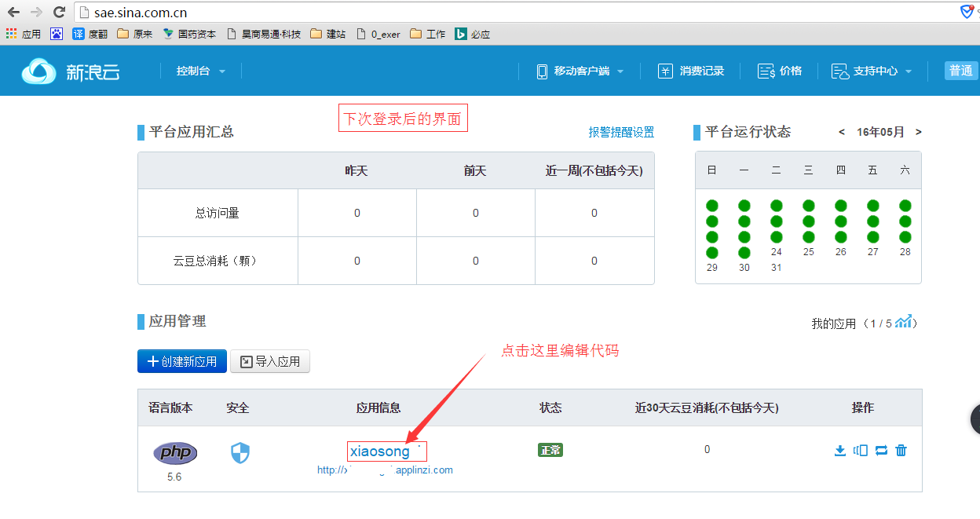Open the xiaosong application link
This screenshot has height=519, width=980.
pos(380,451)
